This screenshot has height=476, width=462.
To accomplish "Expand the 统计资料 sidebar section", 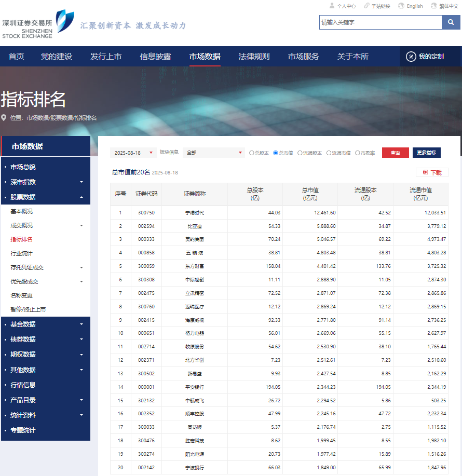I will point(81,415).
